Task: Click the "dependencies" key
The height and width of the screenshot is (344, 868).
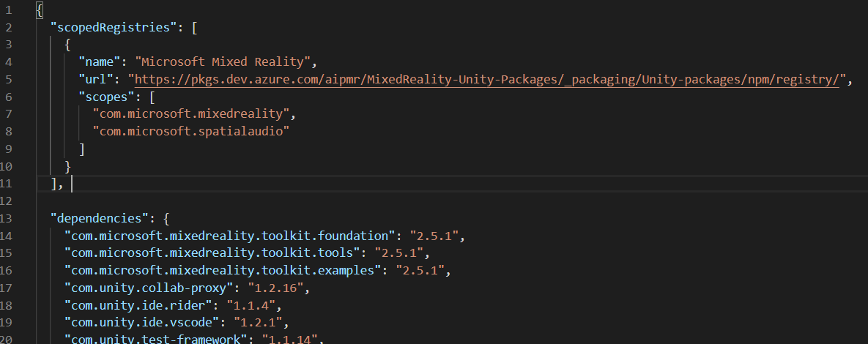Action: tap(100, 218)
